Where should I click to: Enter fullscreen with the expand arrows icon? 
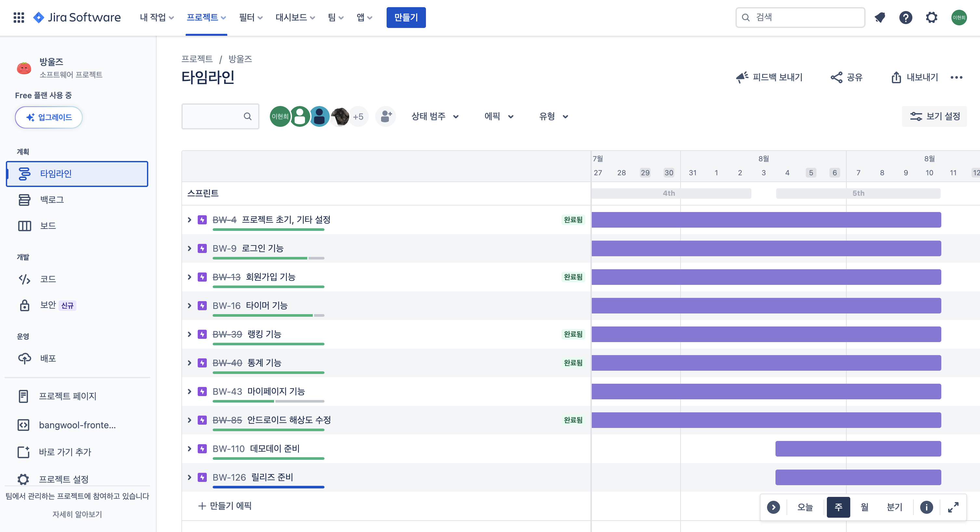953,507
